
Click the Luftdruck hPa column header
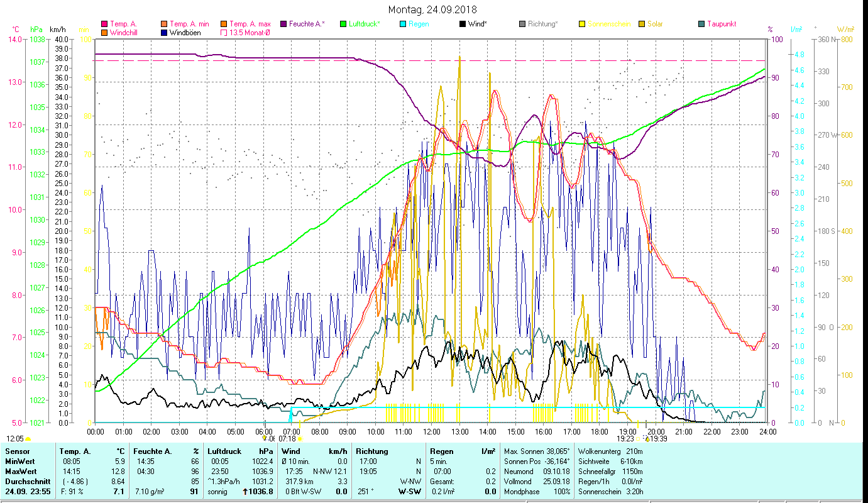tap(240, 451)
